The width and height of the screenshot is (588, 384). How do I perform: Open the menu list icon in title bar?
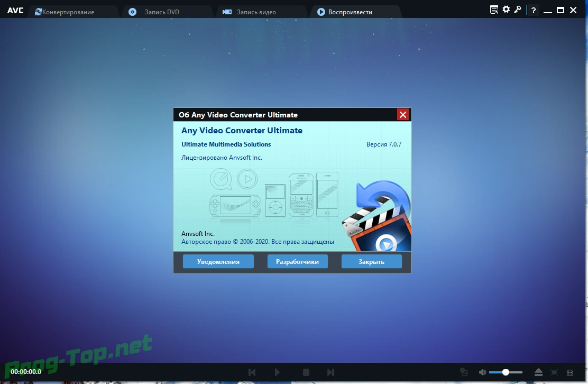pyautogui.click(x=494, y=10)
